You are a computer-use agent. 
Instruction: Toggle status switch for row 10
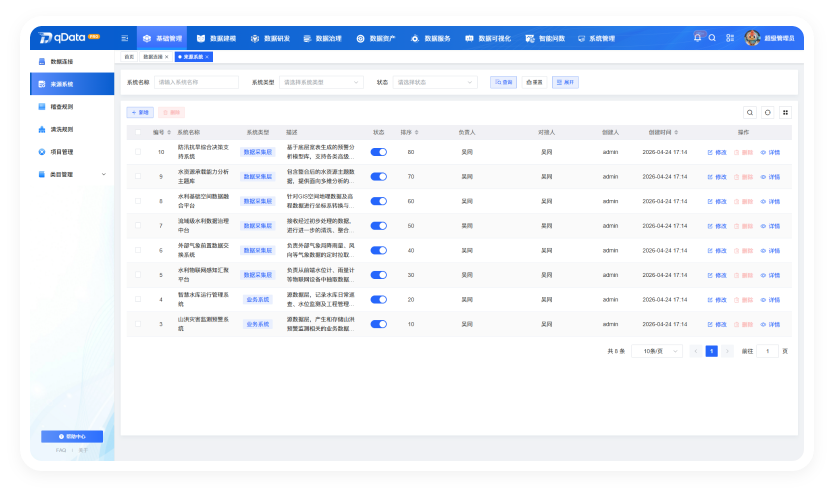pos(379,152)
